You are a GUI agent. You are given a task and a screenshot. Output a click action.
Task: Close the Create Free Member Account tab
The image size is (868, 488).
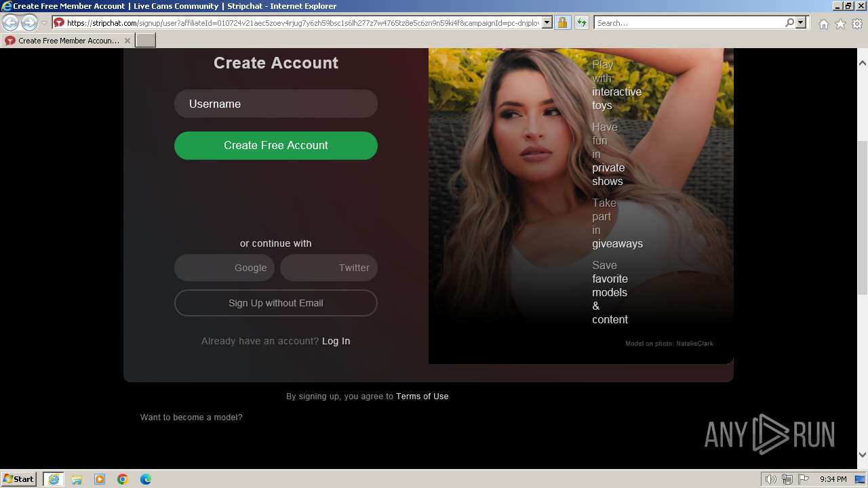click(x=127, y=41)
